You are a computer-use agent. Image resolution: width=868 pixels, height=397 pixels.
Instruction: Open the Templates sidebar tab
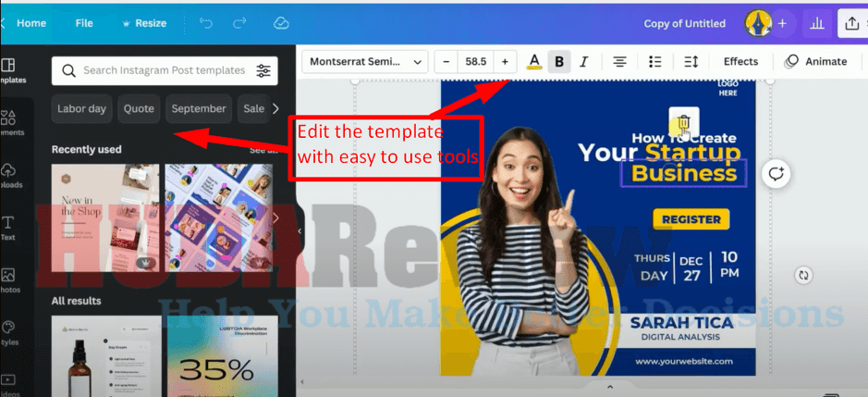tap(10, 70)
